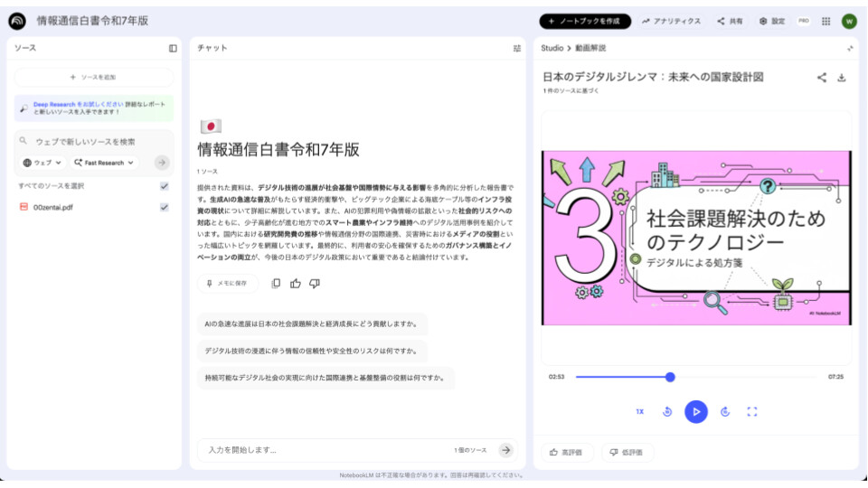The width and height of the screenshot is (868, 488).
Task: Rate video 高評価
Action: (566, 453)
